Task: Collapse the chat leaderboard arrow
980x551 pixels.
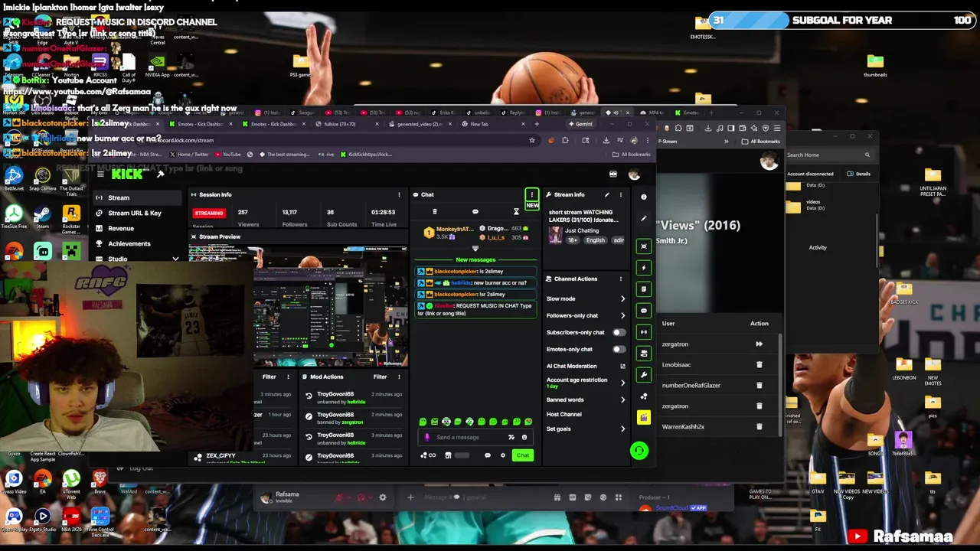Action: point(475,248)
